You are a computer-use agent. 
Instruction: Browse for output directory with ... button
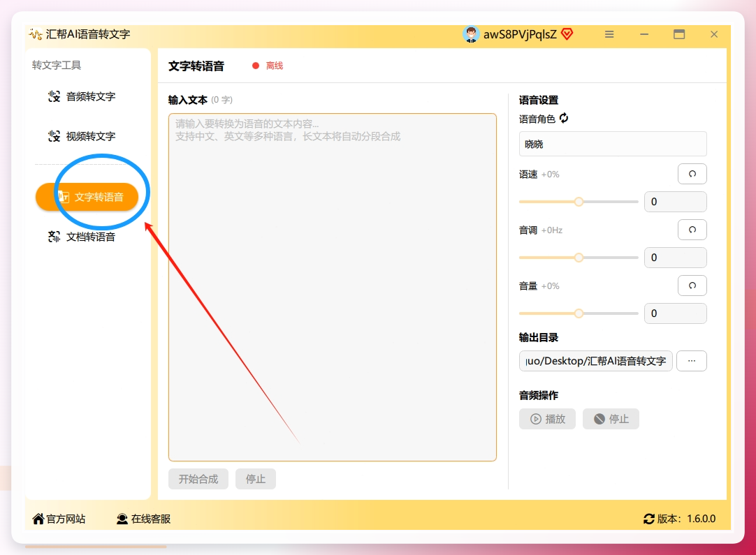(x=692, y=361)
